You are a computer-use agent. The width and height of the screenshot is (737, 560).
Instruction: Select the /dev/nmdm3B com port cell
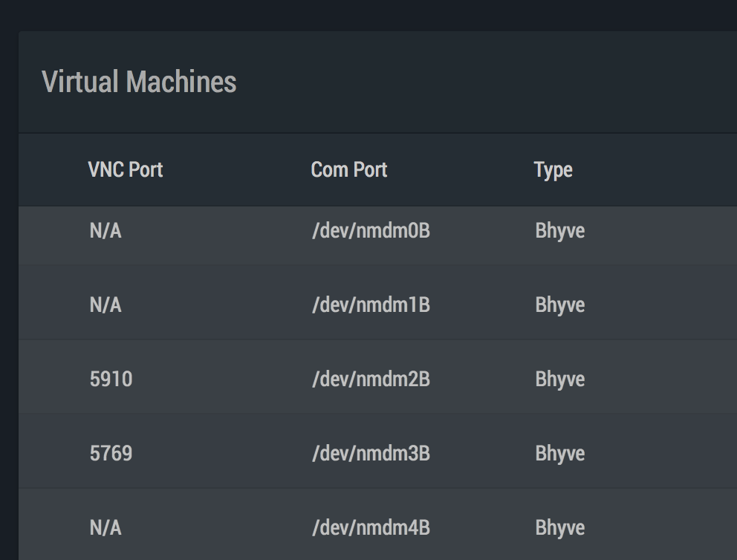click(371, 453)
